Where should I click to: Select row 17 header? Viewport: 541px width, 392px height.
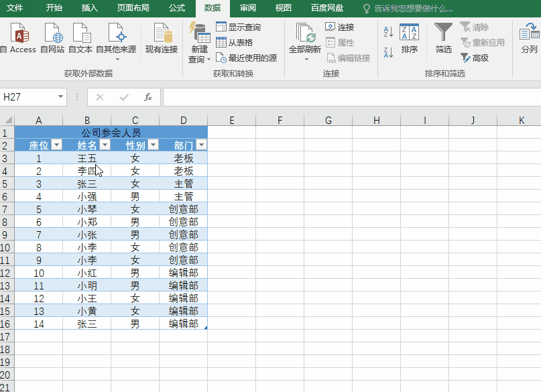7,336
